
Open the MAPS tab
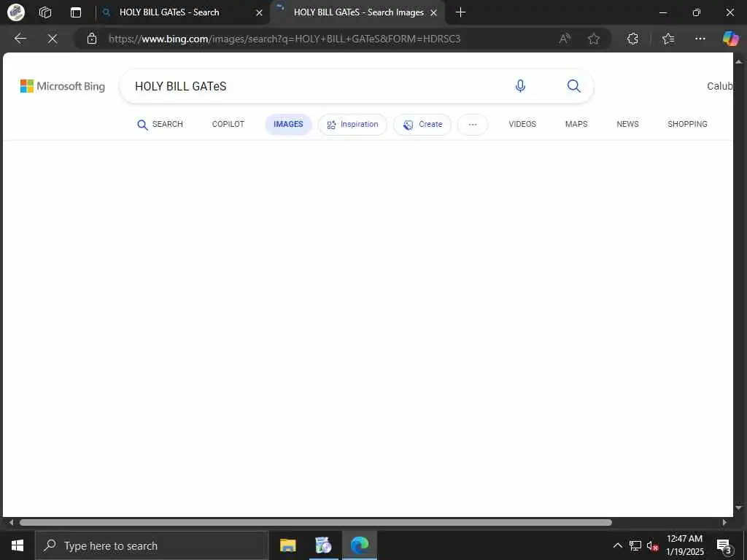(576, 124)
